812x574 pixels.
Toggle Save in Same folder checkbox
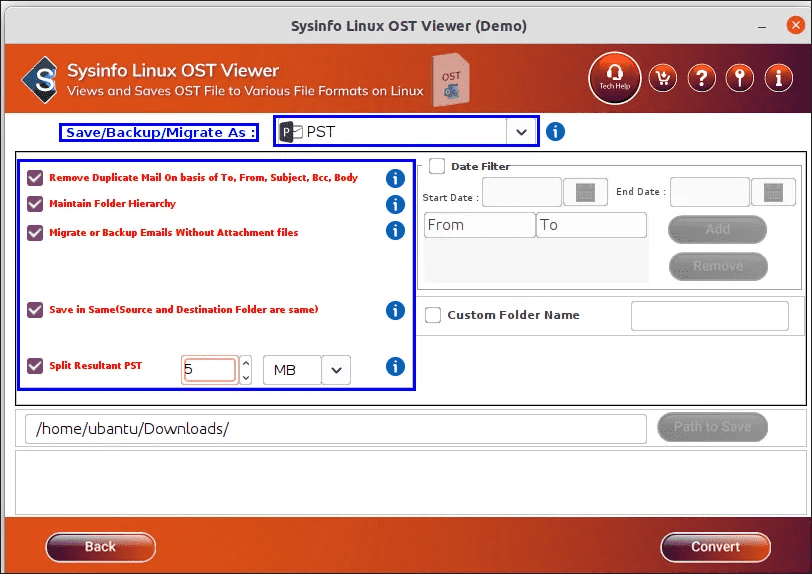35,310
